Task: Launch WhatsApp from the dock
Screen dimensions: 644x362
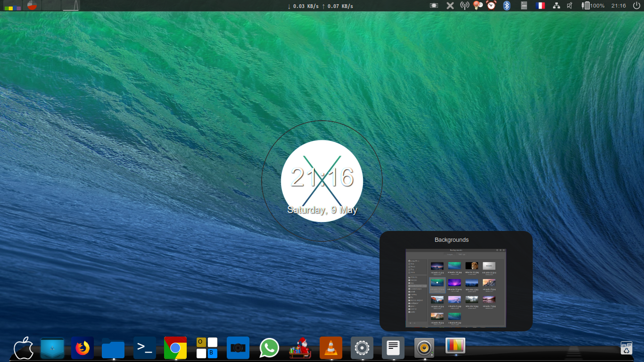Action: [269, 348]
